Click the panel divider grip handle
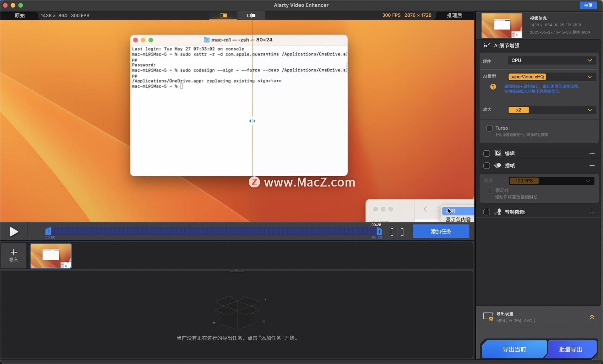603x364 pixels. 236,270
